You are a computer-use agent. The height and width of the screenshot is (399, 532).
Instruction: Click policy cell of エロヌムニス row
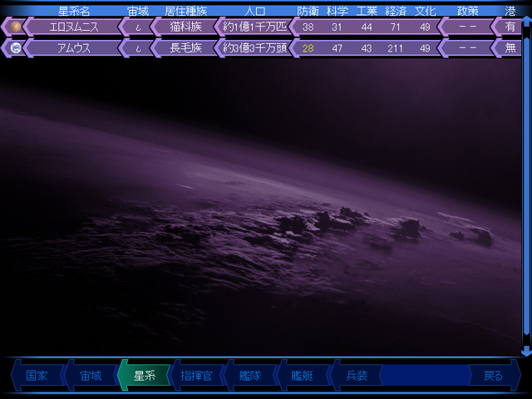[467, 27]
